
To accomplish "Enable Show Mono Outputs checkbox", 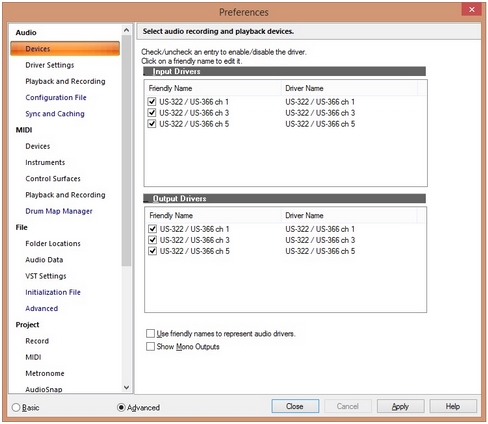I will pos(151,346).
